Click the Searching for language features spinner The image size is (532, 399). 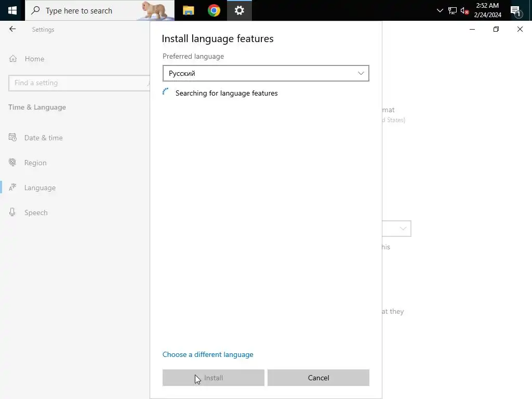coord(166,91)
